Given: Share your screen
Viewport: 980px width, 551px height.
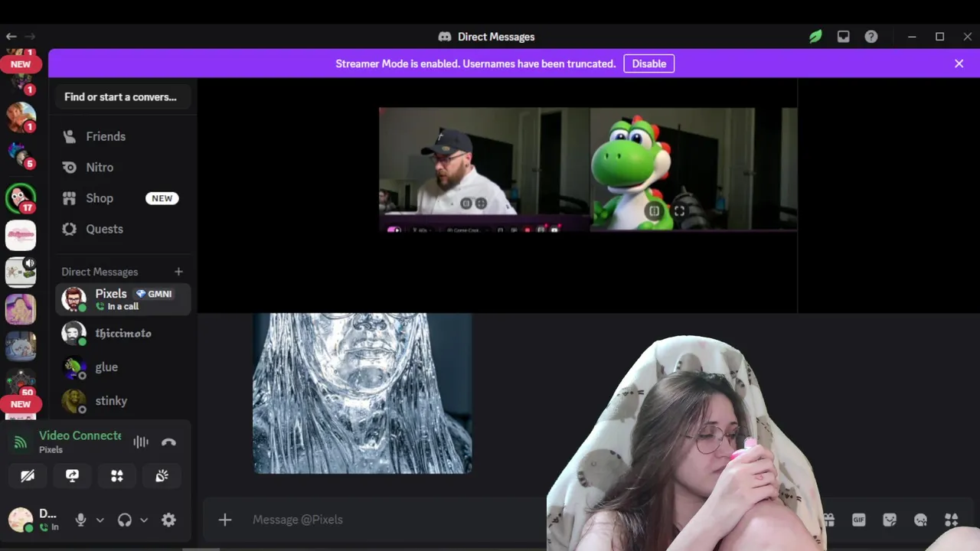Looking at the screenshot, I should [72, 476].
